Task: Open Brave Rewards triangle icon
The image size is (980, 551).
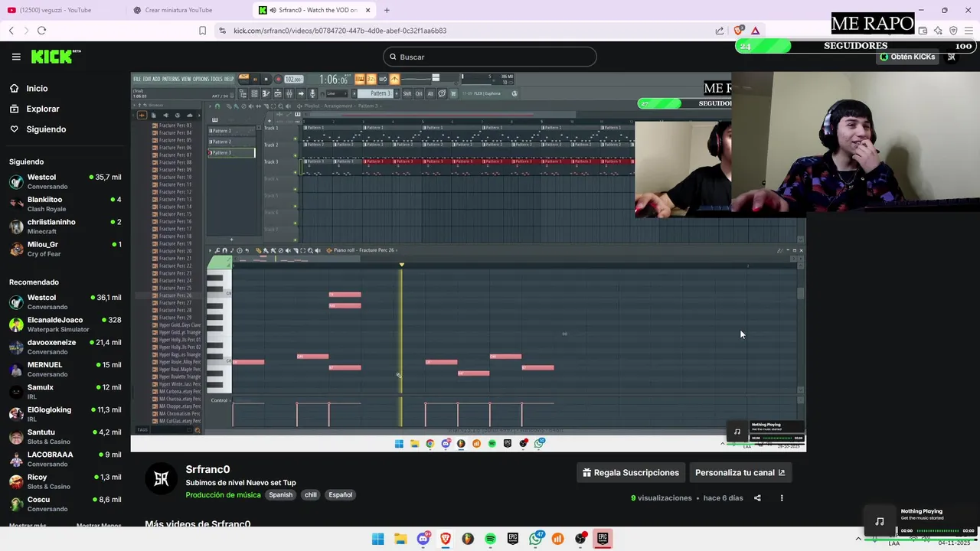Action: pyautogui.click(x=755, y=31)
